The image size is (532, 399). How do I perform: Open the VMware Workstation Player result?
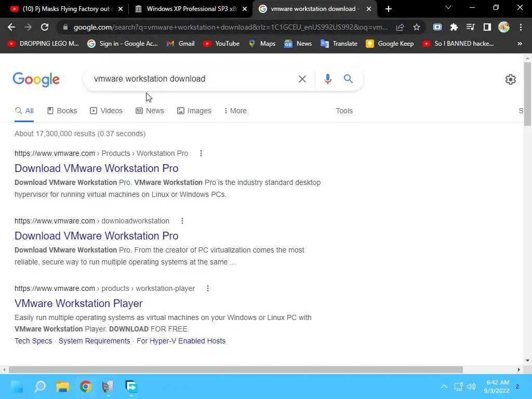[78, 303]
